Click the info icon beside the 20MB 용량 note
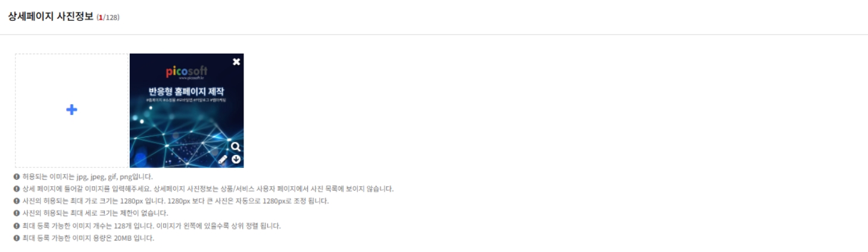Image resolution: width=868 pixels, height=252 pixels. 17,238
